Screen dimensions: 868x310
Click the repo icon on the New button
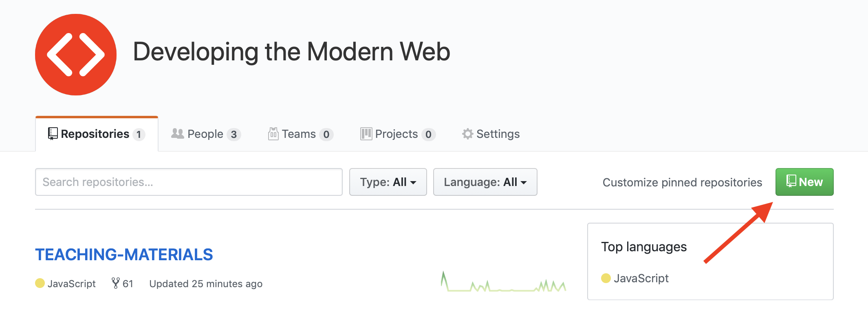point(791,182)
